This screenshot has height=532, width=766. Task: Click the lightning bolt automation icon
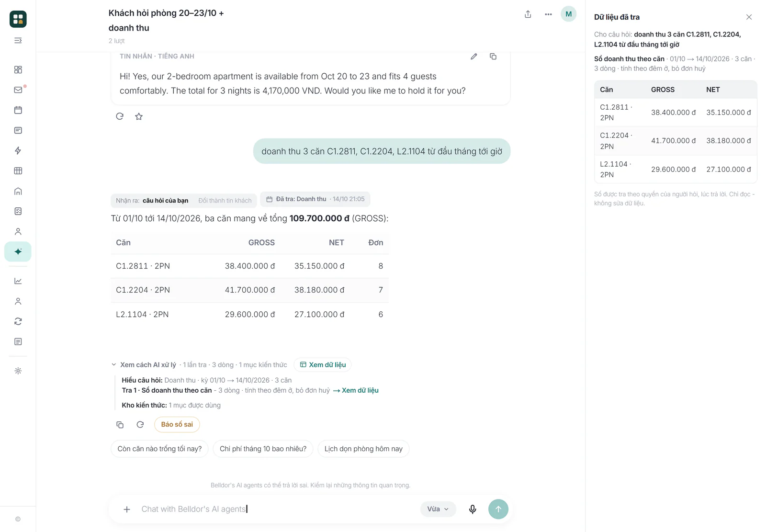(x=18, y=150)
